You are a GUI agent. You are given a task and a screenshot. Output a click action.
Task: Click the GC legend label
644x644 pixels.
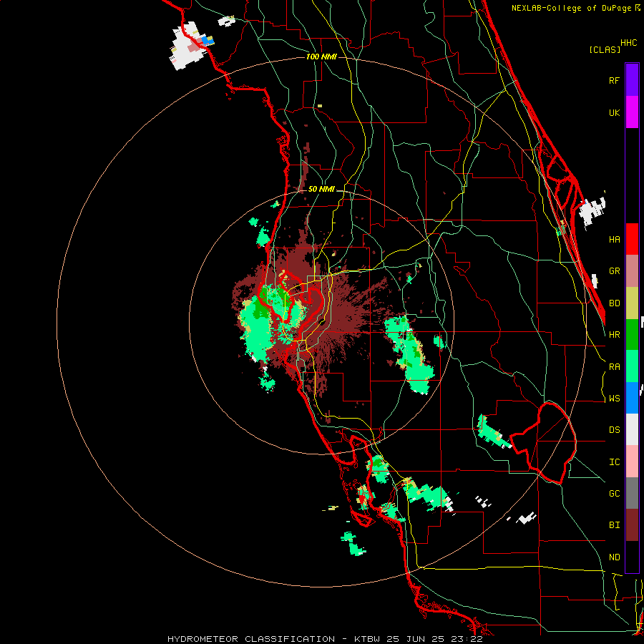click(614, 494)
